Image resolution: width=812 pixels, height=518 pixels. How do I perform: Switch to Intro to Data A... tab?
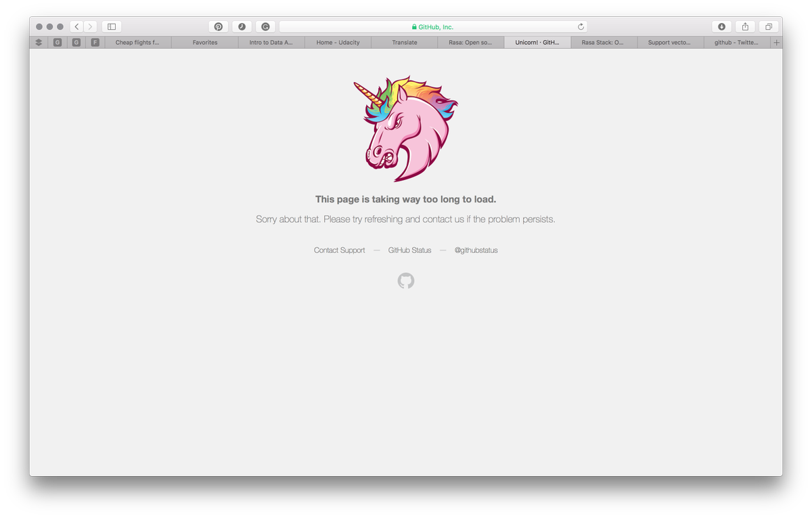click(271, 42)
